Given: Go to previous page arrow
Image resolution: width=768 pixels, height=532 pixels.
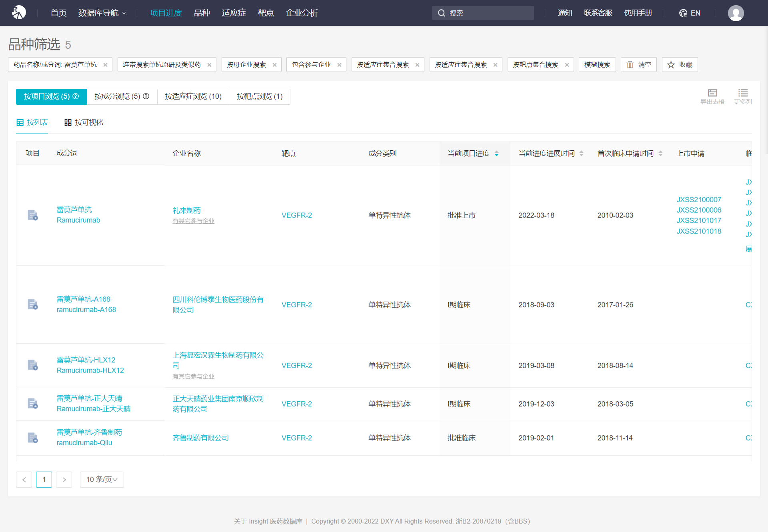Looking at the screenshot, I should pos(24,480).
